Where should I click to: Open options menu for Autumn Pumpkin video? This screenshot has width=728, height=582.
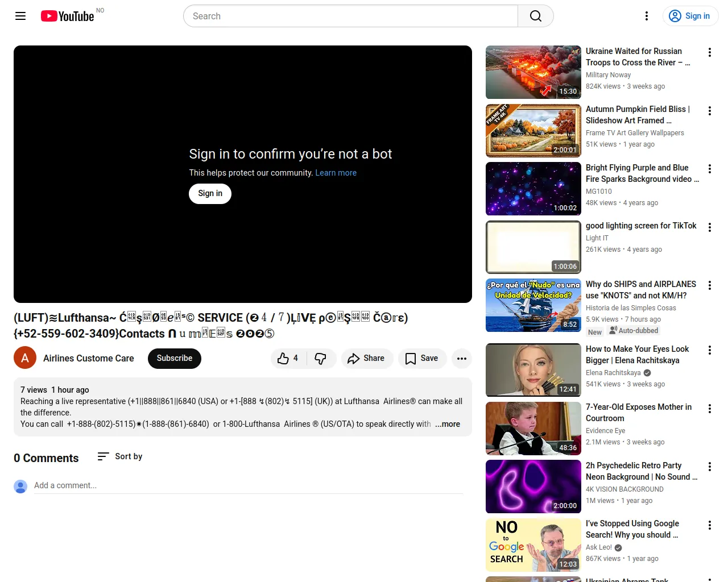click(709, 111)
